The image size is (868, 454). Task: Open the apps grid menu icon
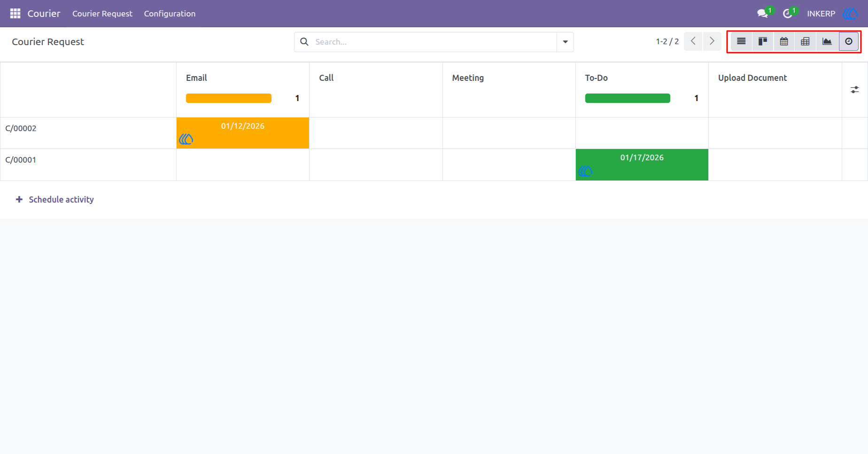point(15,14)
